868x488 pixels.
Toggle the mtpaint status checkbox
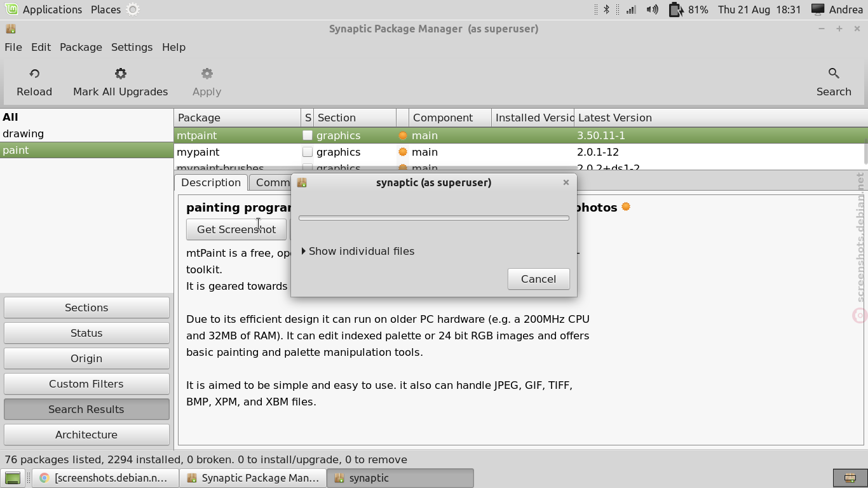308,135
